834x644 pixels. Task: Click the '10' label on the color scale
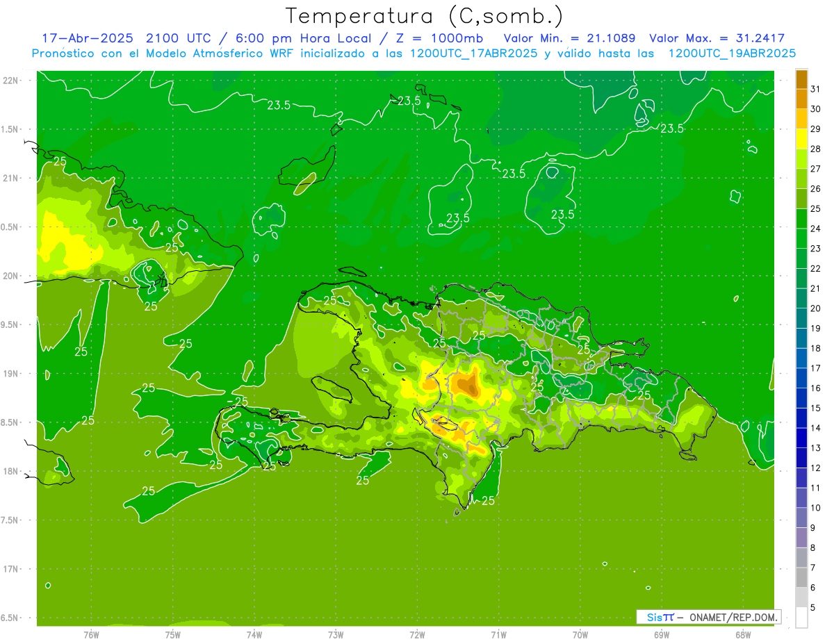pyautogui.click(x=815, y=508)
